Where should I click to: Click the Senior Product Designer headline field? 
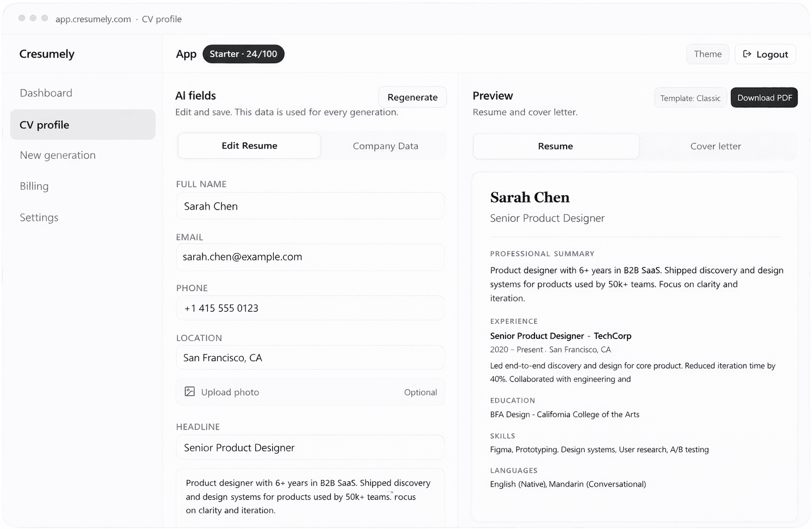coord(310,447)
